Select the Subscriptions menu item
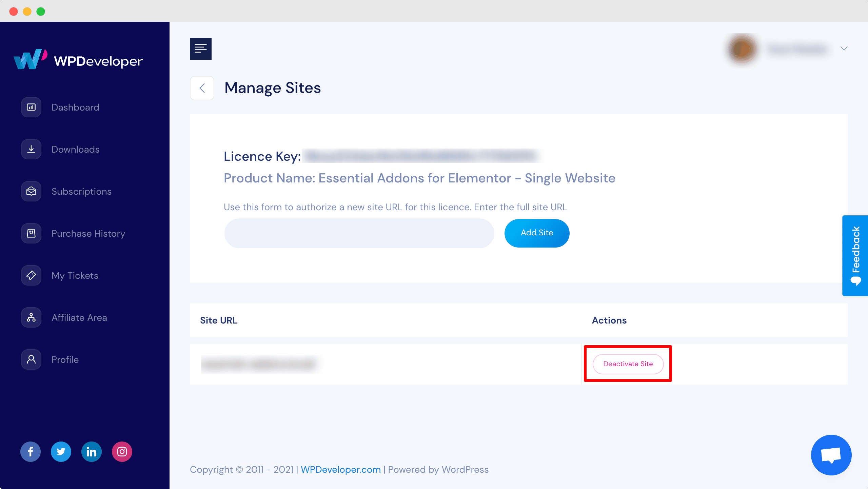Viewport: 868px width, 489px height. (81, 191)
